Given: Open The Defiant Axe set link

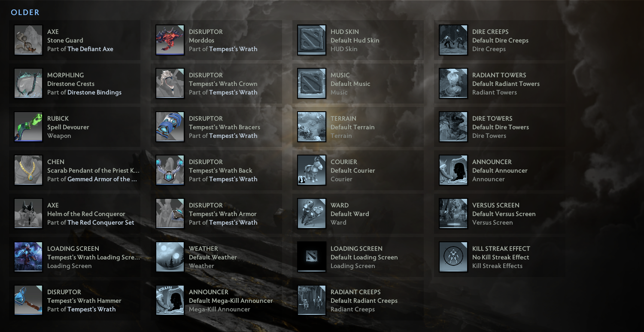Looking at the screenshot, I should pyautogui.click(x=90, y=49).
